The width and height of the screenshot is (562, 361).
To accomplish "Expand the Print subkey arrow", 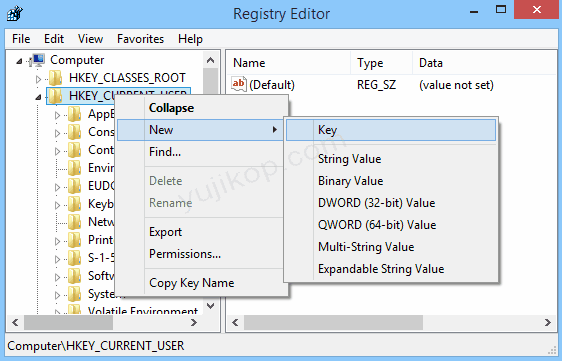I will [x=57, y=241].
